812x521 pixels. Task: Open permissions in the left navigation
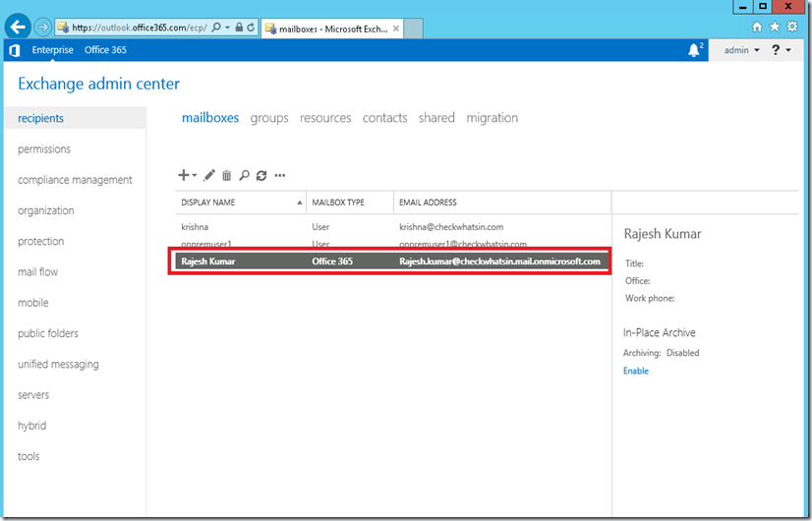(44, 149)
